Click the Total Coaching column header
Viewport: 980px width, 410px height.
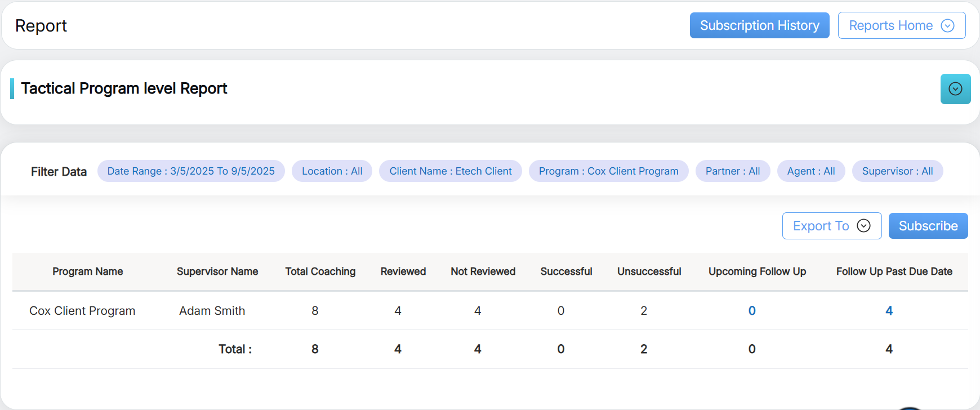[320, 271]
